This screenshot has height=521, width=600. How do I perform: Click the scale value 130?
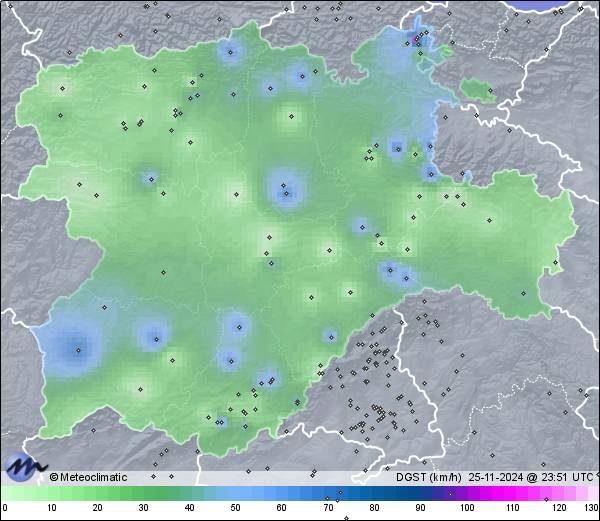point(592,508)
